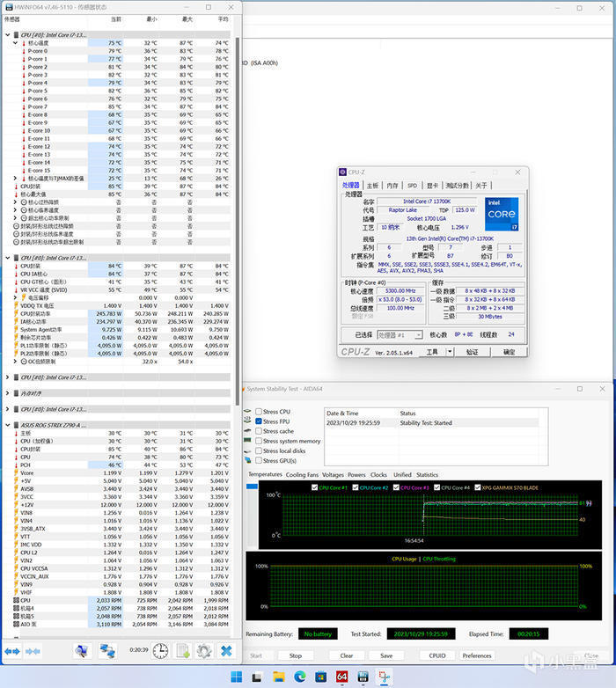Screen dimensions: 616x688
Task: Switch to the SPD tab in CPU-Z
Action: click(412, 186)
